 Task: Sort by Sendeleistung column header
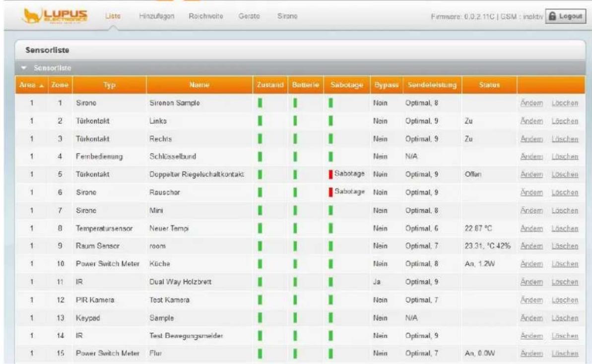point(432,85)
